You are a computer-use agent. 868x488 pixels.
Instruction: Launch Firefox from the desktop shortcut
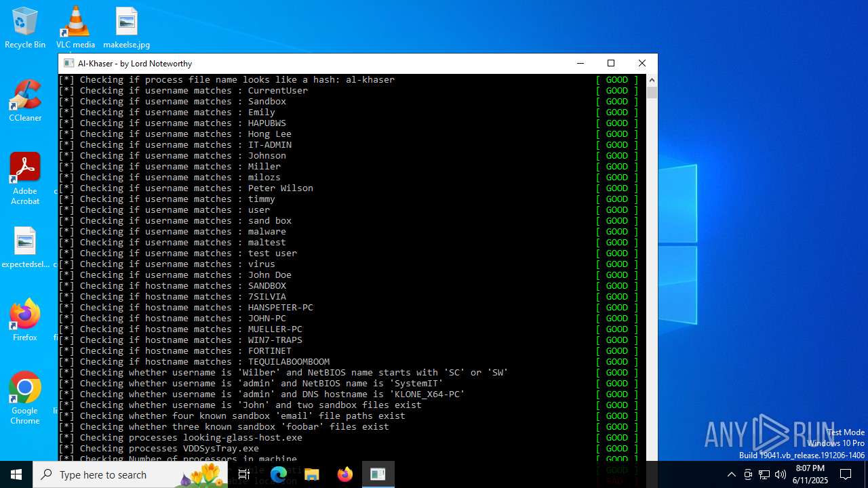pos(25,321)
